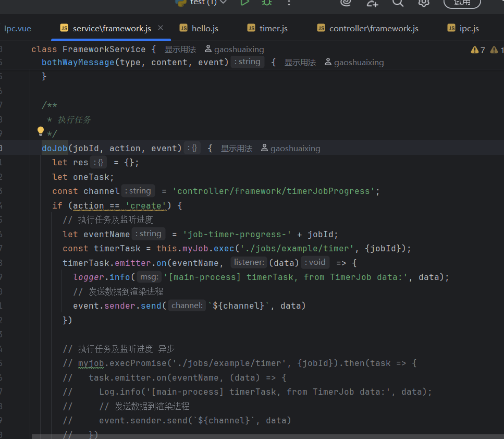Click the 'job-timer-progress-' string literal
Viewport: 504px width, 439px height.
click(237, 234)
